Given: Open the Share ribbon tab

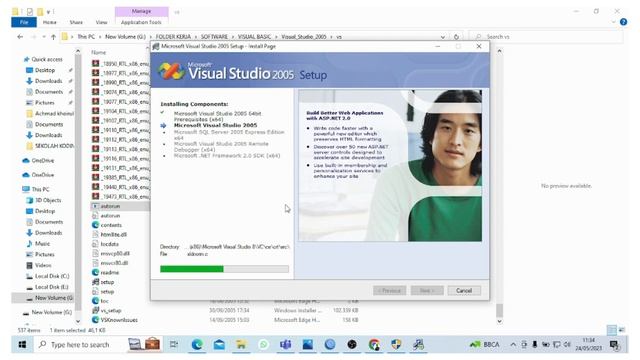Looking at the screenshot, I should click(x=76, y=22).
